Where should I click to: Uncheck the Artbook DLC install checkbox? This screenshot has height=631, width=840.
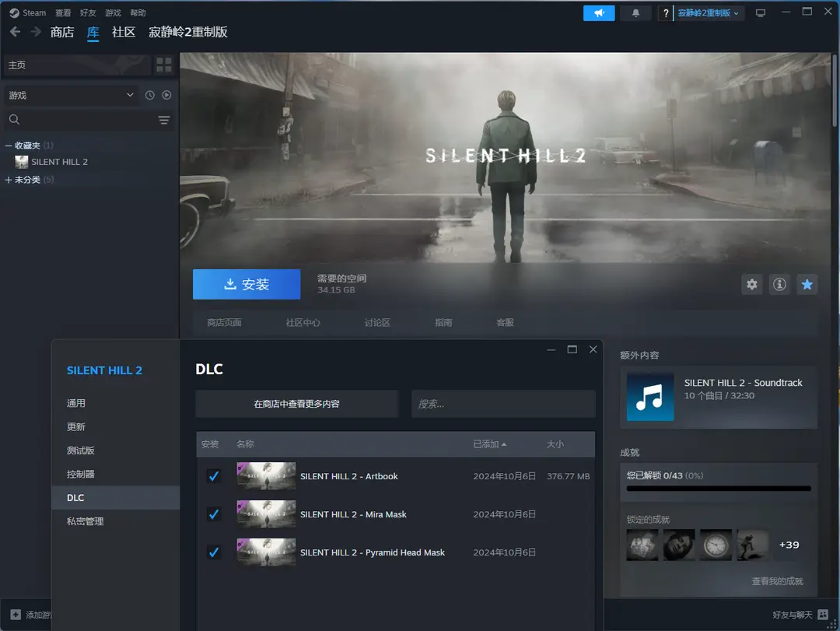214,476
